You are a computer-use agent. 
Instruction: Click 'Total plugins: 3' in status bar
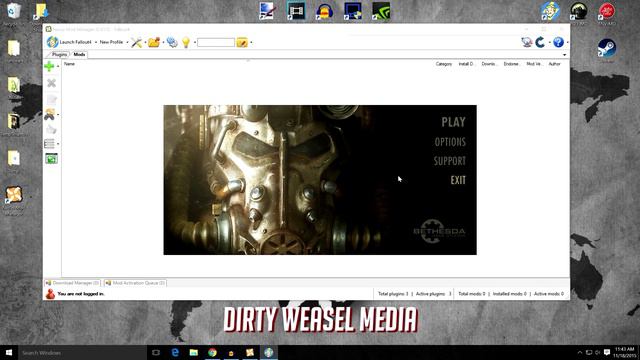(x=393, y=294)
